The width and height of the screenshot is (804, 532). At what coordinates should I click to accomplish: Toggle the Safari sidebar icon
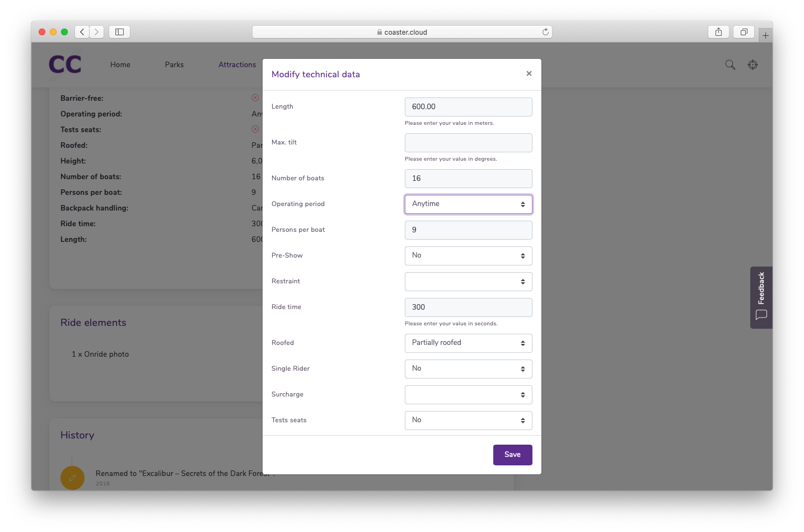click(119, 32)
